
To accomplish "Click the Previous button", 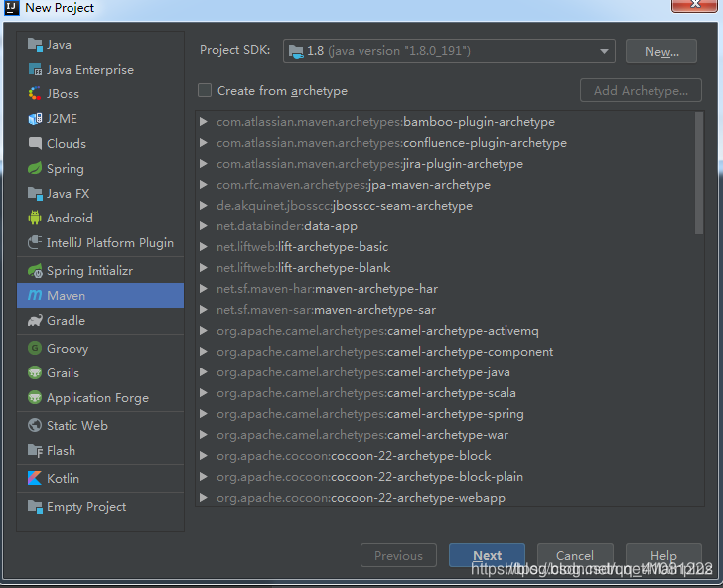I will point(398,555).
